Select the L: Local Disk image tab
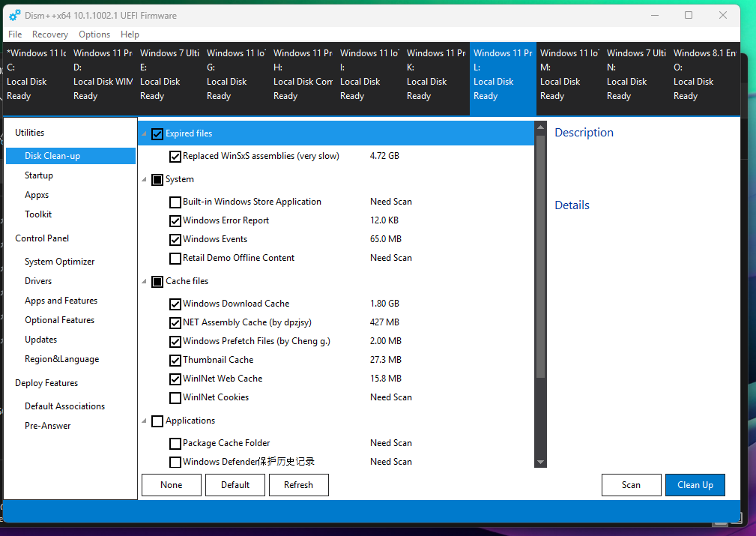 tap(503, 79)
